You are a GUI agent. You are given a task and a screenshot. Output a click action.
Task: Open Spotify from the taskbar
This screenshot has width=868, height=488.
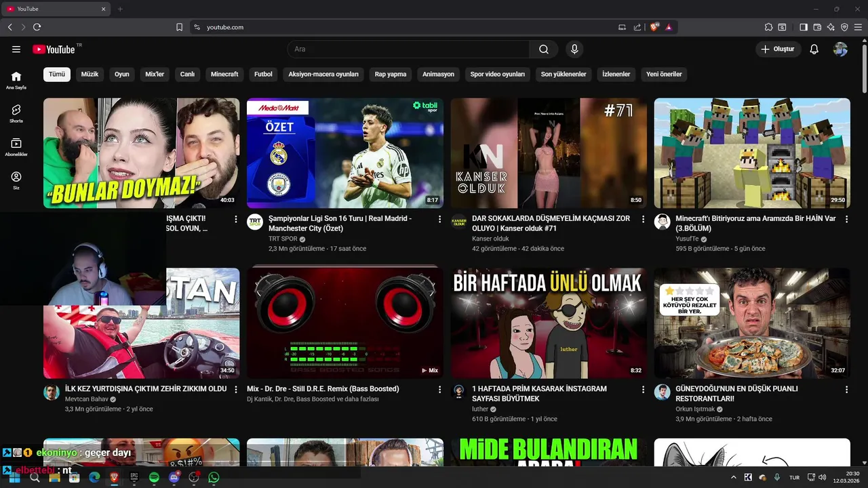click(154, 477)
